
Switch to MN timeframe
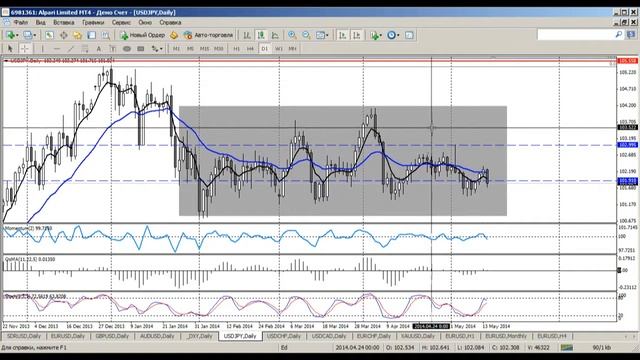(292, 49)
